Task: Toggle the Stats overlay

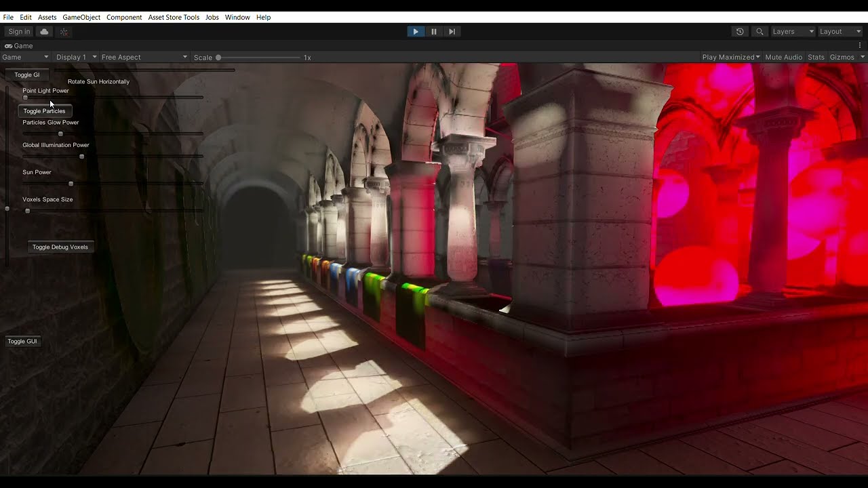Action: [x=816, y=57]
